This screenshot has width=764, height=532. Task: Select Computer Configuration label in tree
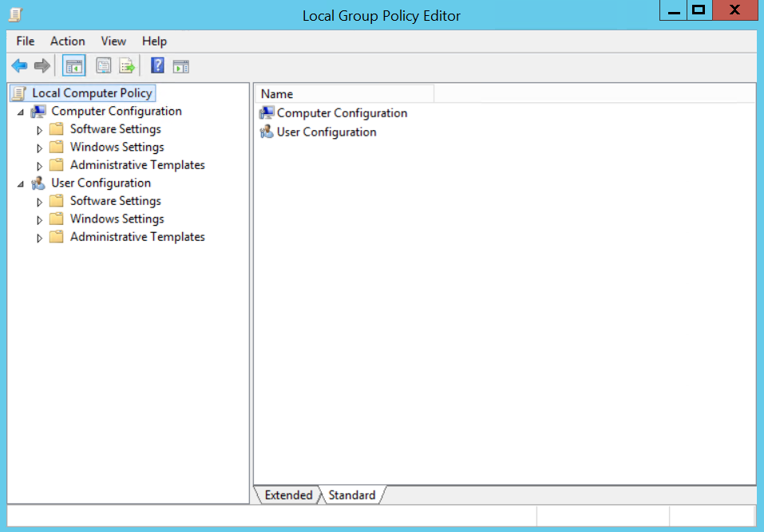pos(117,111)
